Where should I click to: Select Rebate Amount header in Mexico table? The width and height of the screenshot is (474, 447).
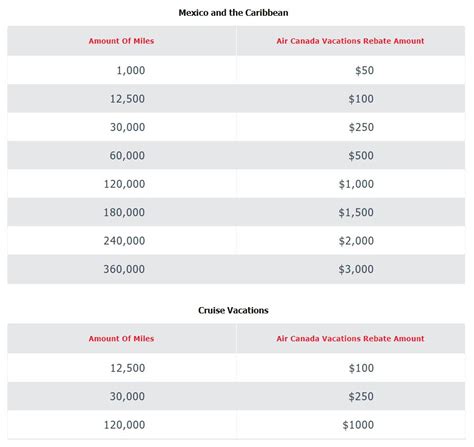(350, 41)
